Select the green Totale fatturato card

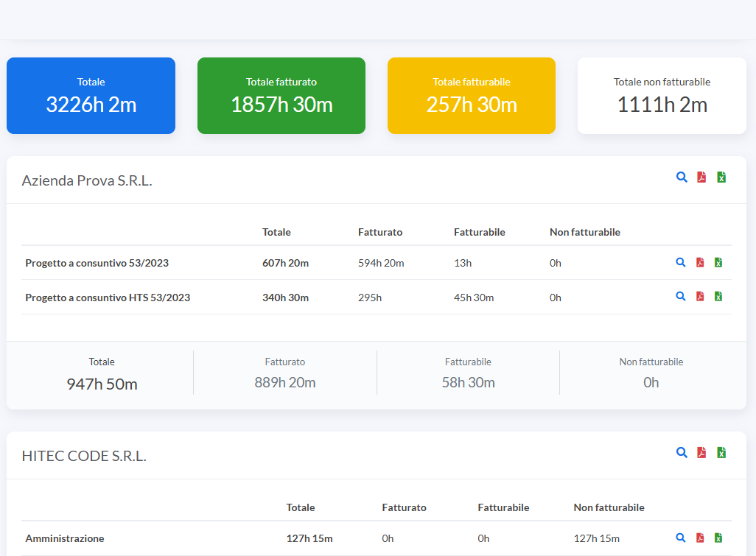(x=281, y=96)
